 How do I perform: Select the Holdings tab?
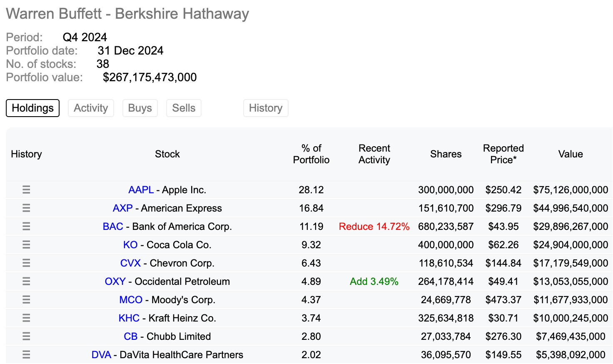pyautogui.click(x=32, y=108)
